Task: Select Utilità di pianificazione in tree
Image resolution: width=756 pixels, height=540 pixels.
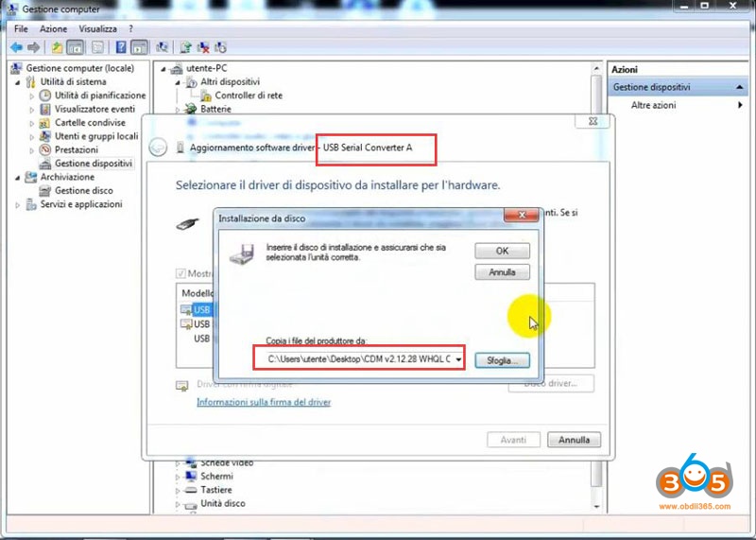Action: tap(100, 96)
